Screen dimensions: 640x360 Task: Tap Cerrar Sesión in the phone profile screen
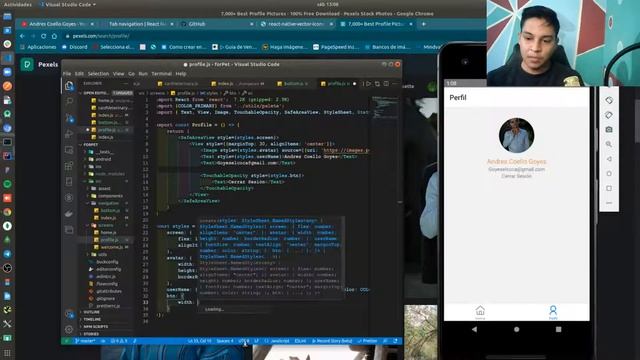[x=516, y=176]
